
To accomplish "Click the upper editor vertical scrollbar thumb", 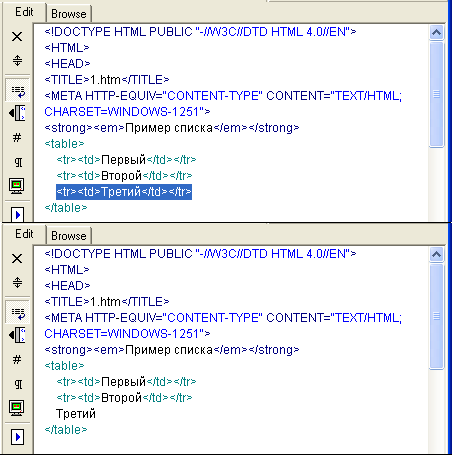I will tap(437, 94).
